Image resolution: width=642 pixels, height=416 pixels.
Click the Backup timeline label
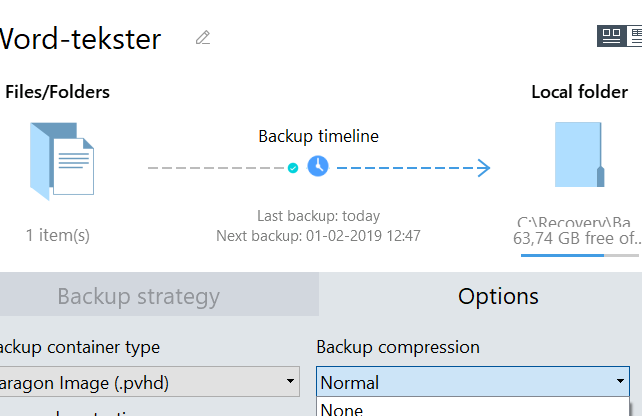click(318, 136)
